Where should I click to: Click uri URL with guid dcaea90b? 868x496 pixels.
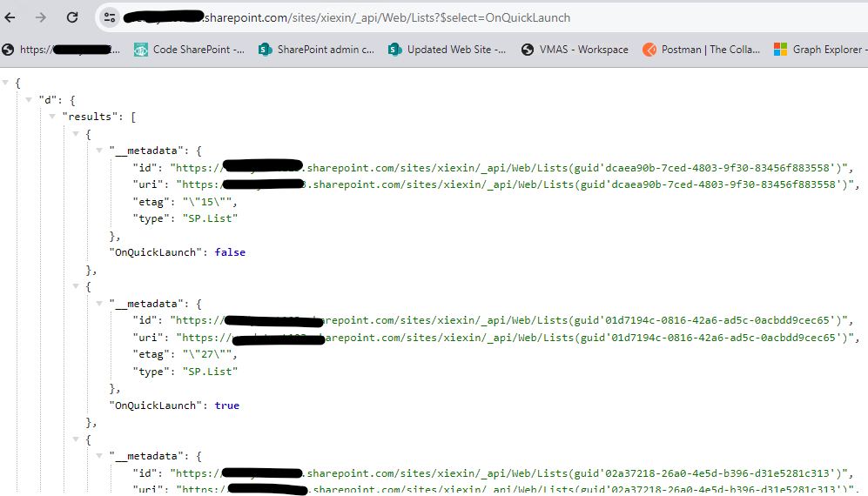[515, 184]
